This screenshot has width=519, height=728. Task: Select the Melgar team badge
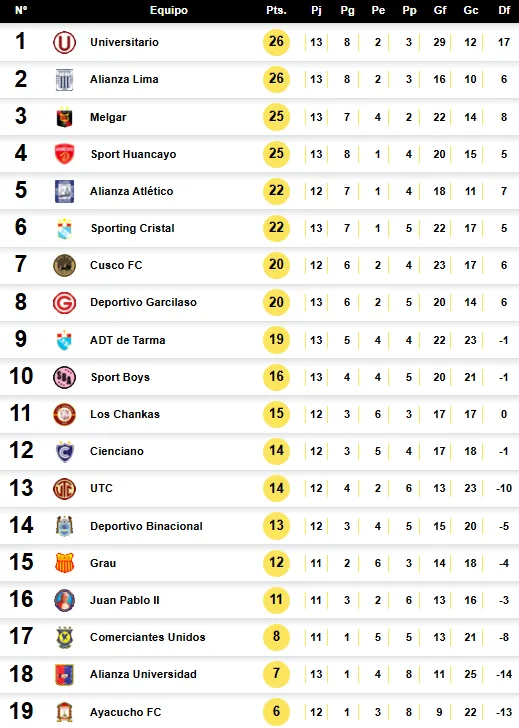(x=64, y=117)
